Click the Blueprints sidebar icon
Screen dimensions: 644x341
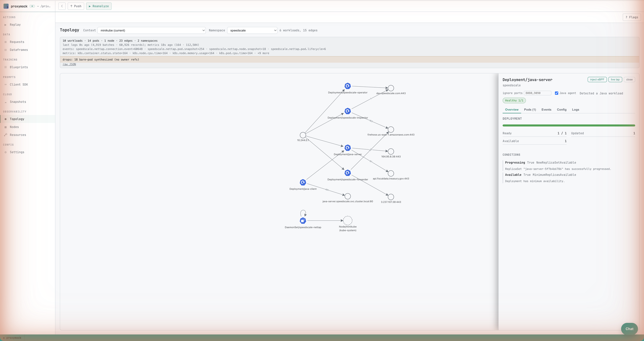pyautogui.click(x=6, y=67)
